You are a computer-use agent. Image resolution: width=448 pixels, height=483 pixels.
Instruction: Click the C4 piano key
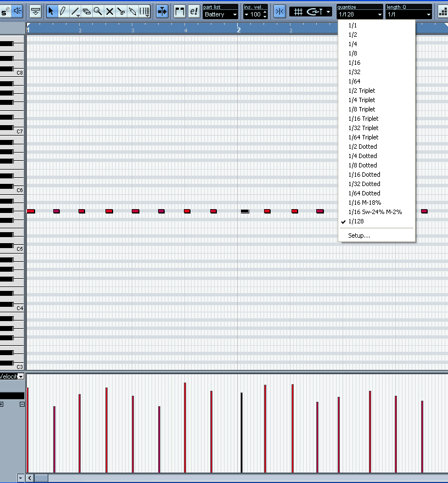[12, 307]
